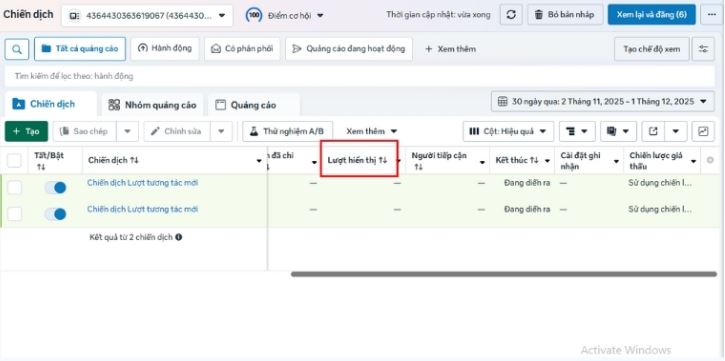
Task: Click info icon next to Kết quả từ 2 chiến dịch
Action: (x=178, y=237)
